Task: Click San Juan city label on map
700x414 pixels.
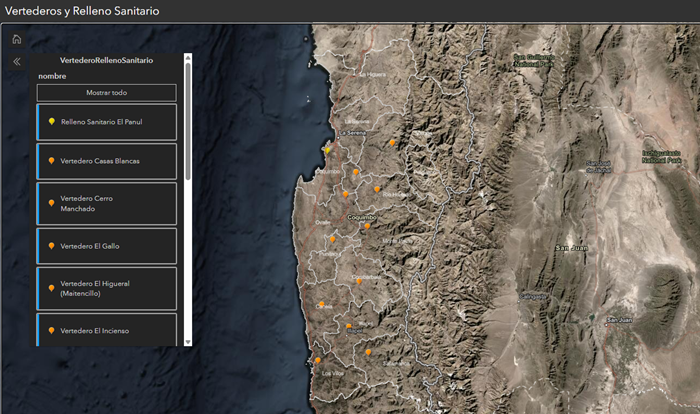Action: 619,320
